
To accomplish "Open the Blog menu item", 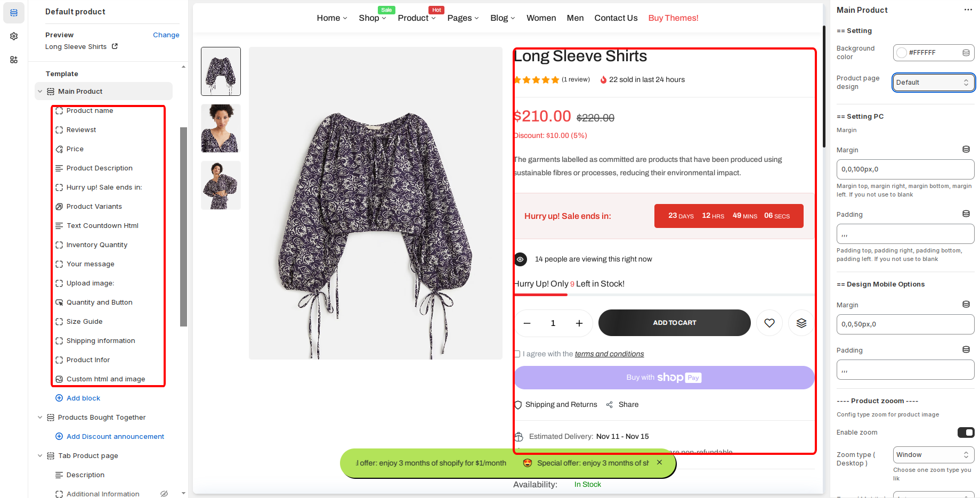I will coord(502,18).
